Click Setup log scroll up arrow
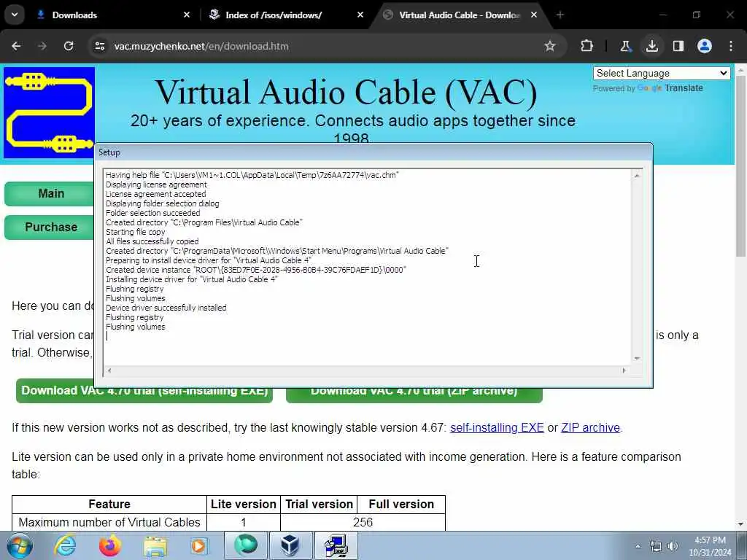Screen dimensions: 747x560 (637, 176)
